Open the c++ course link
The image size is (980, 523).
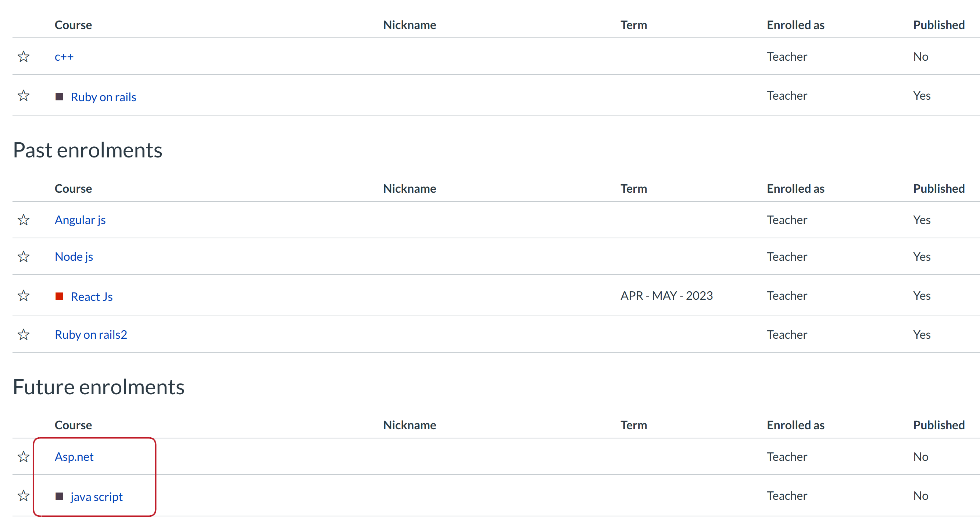point(64,57)
